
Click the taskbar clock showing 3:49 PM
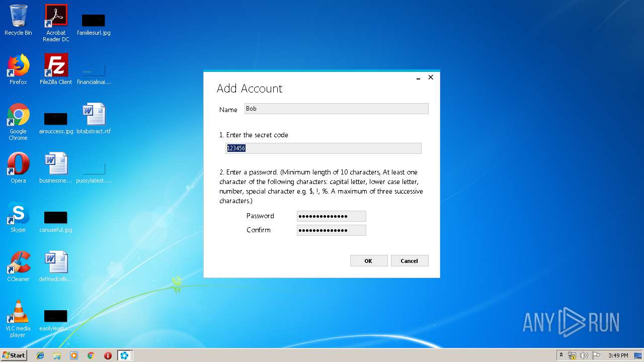coord(618,355)
